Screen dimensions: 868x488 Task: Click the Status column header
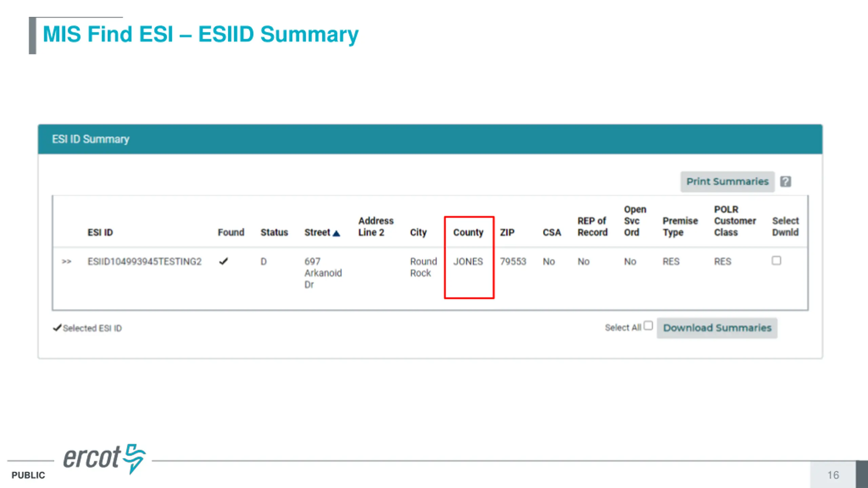click(x=274, y=232)
